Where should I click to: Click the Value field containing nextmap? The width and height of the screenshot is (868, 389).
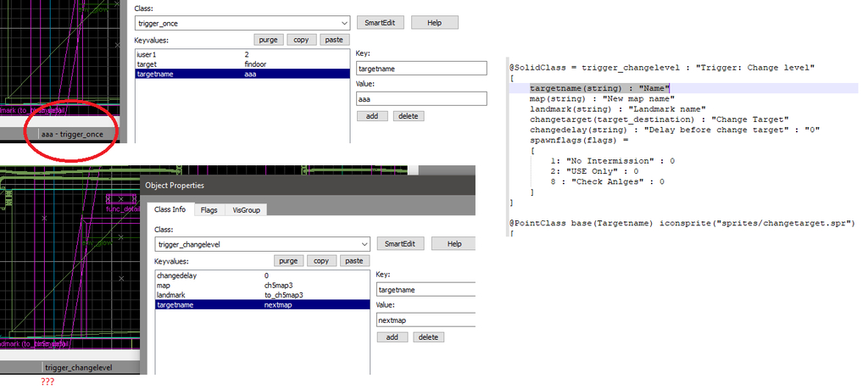coord(426,320)
